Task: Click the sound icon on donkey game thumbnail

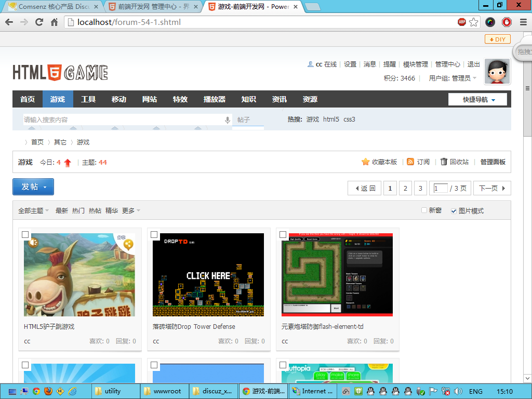Action: click(x=33, y=243)
